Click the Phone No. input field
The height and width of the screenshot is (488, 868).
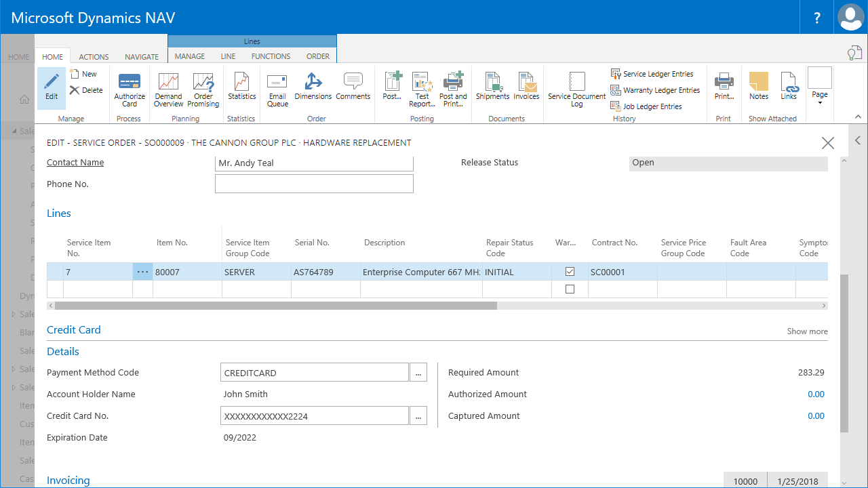(314, 184)
